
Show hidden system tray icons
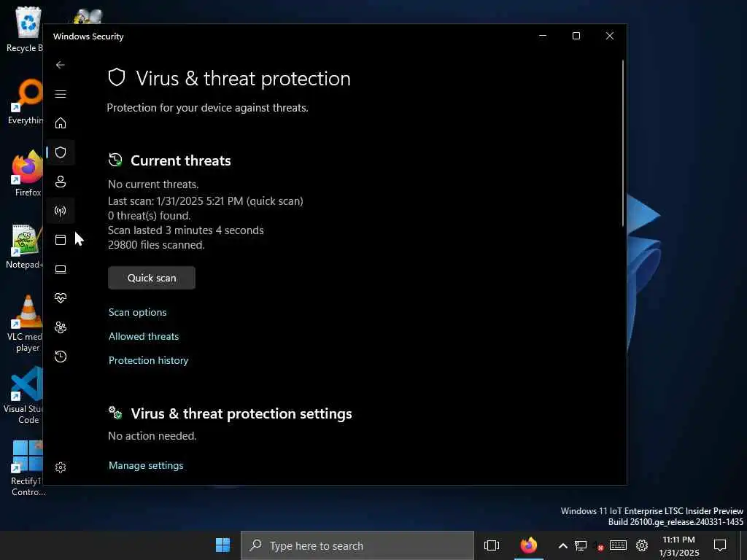[562, 545]
